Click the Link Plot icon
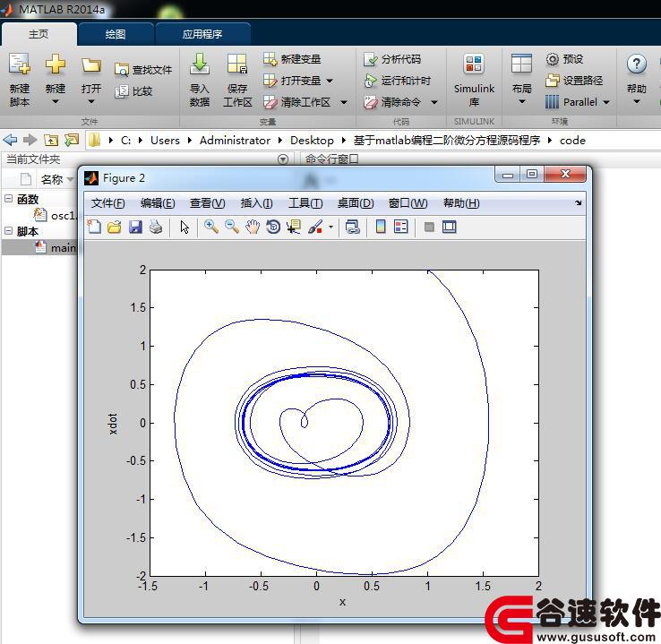 [352, 227]
